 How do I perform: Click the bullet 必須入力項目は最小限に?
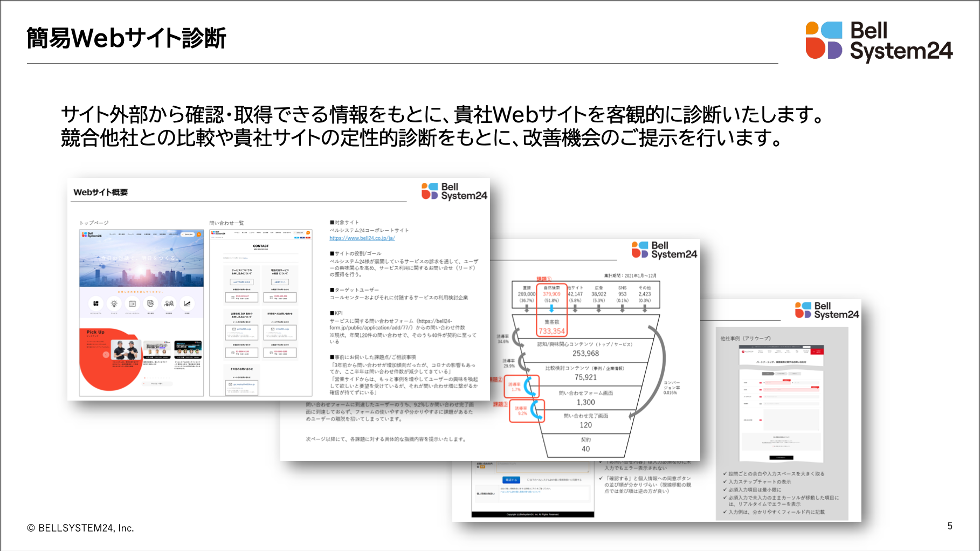755,490
